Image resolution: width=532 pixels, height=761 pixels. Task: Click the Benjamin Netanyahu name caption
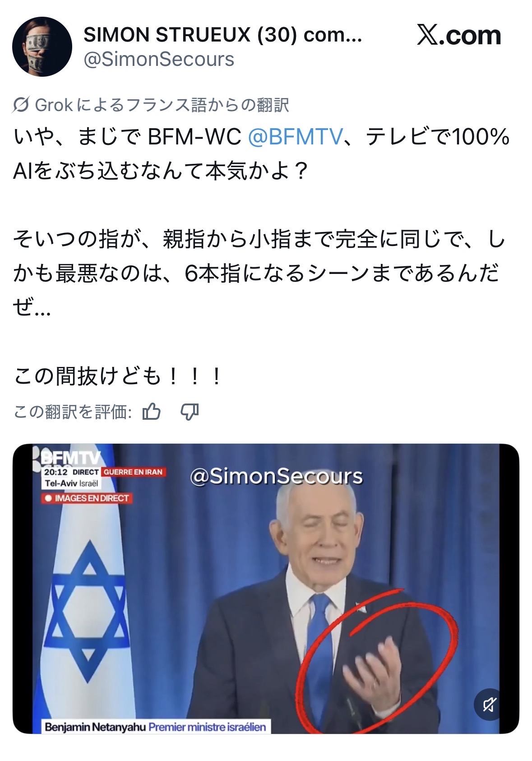95,727
